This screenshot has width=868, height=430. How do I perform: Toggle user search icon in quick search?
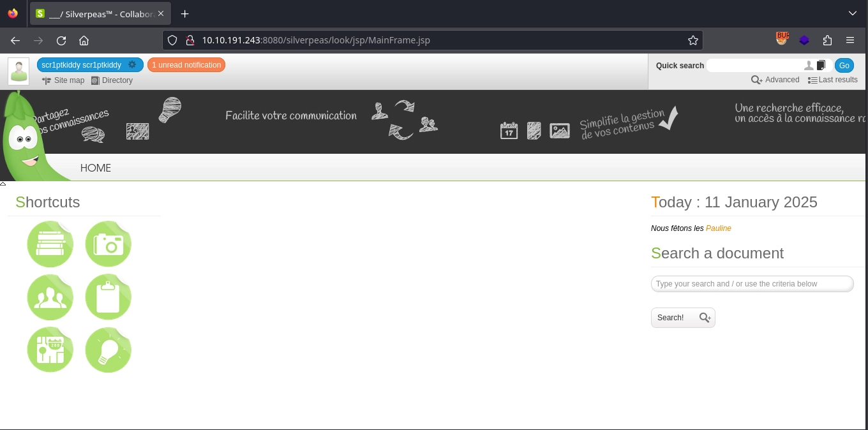coord(809,65)
